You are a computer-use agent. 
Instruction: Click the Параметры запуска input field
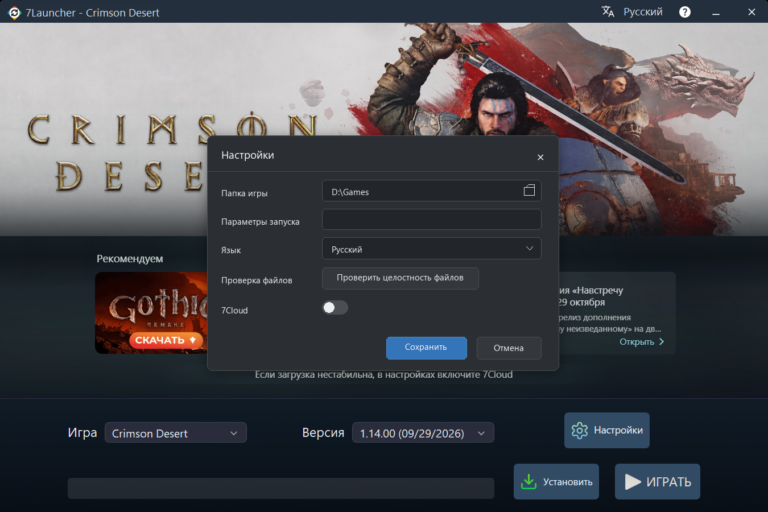click(x=432, y=219)
